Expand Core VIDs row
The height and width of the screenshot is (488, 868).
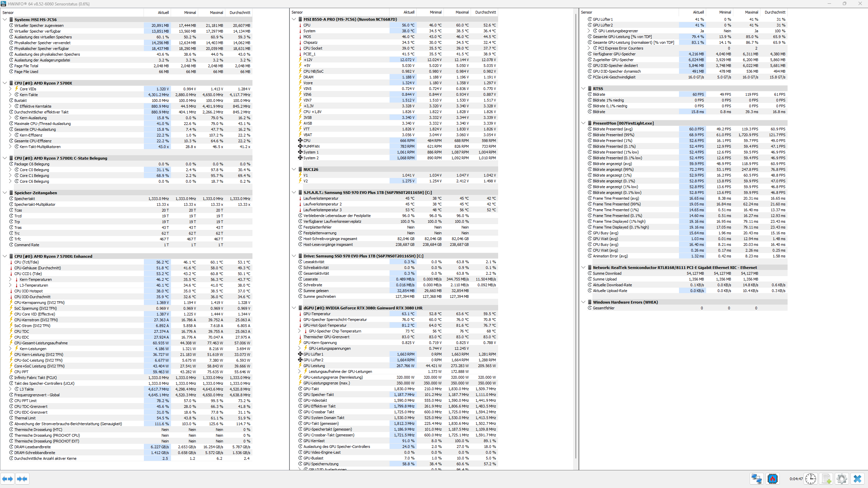coord(10,89)
